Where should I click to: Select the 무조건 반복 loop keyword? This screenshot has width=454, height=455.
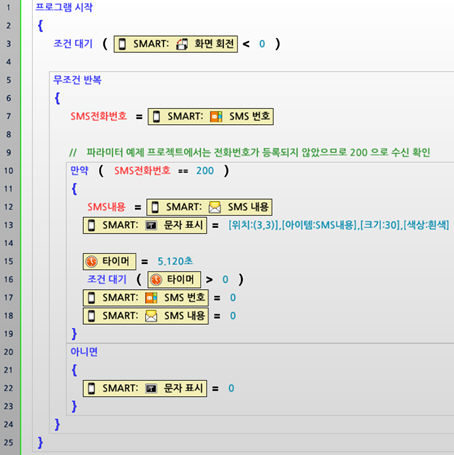click(x=77, y=80)
